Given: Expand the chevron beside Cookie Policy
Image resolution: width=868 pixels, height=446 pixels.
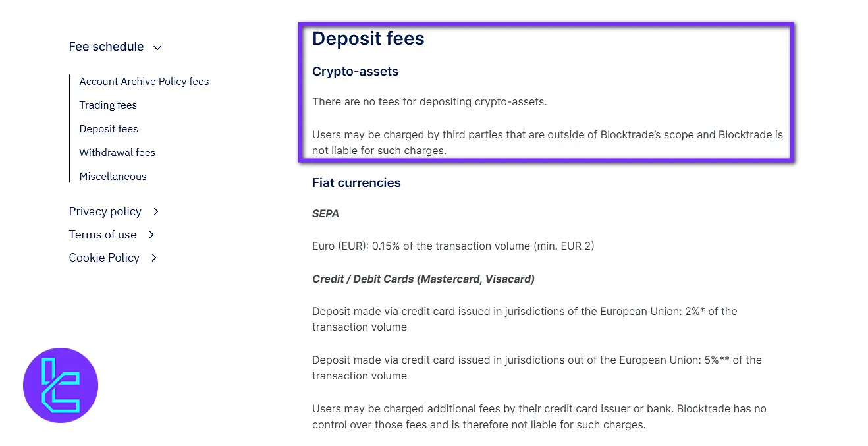Looking at the screenshot, I should click(x=154, y=258).
